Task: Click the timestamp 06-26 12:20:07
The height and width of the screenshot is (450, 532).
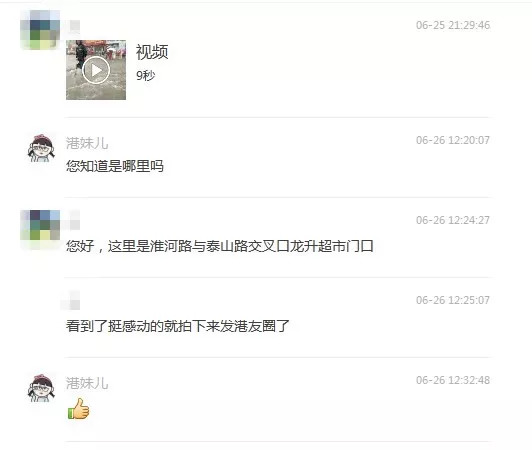Action: 453,140
